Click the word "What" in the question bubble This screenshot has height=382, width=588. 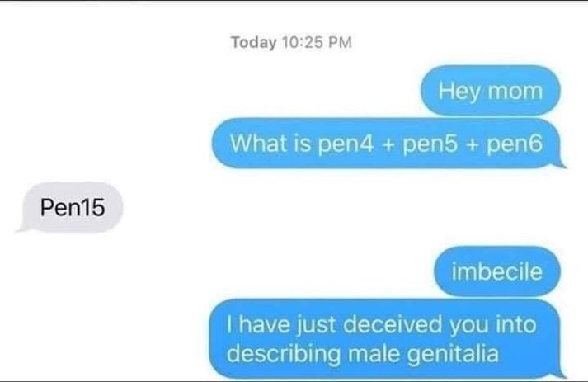[x=258, y=143]
